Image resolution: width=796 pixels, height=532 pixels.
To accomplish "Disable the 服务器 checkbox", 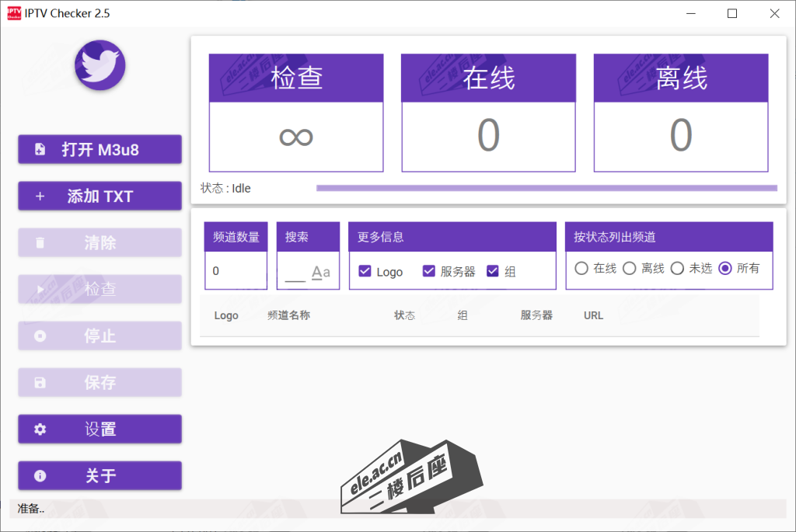I will pos(428,271).
